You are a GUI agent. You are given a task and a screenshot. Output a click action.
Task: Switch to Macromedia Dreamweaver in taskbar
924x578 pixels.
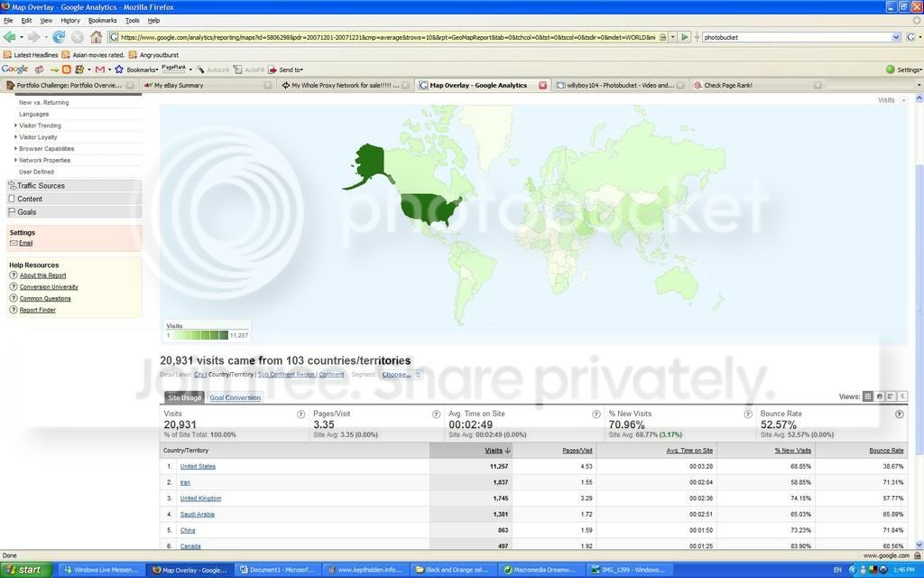point(540,570)
